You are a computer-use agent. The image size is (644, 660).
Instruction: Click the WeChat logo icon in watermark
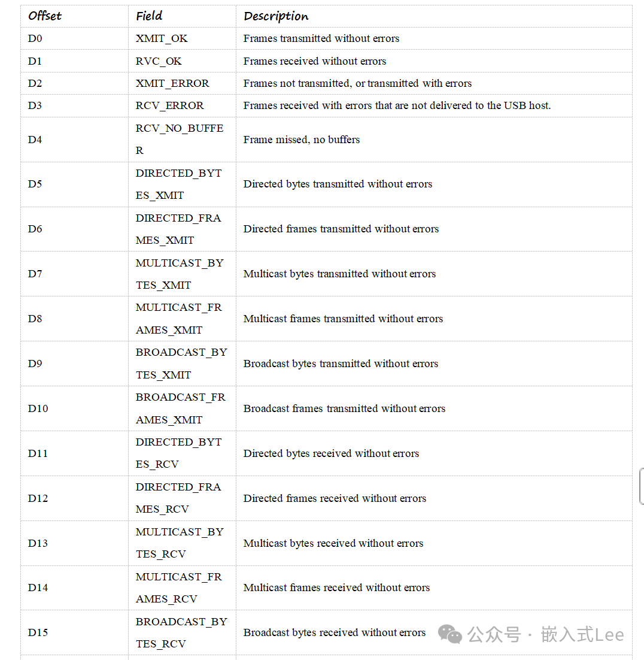[450, 634]
